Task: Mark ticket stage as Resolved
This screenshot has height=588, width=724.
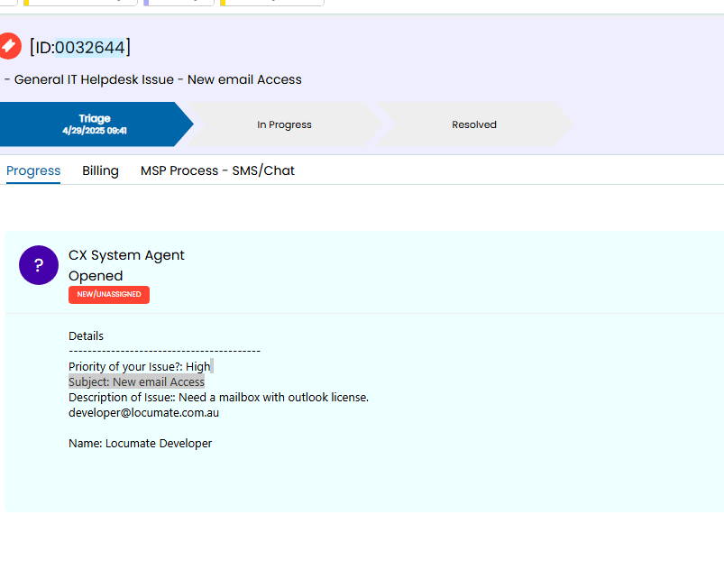Action: point(474,124)
